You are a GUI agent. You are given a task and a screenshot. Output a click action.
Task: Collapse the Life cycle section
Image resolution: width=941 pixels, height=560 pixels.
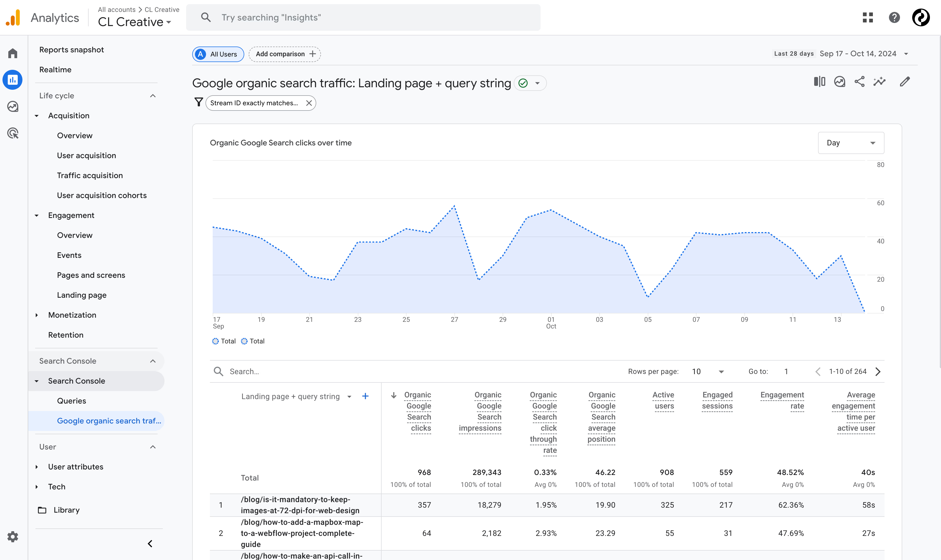click(x=153, y=96)
